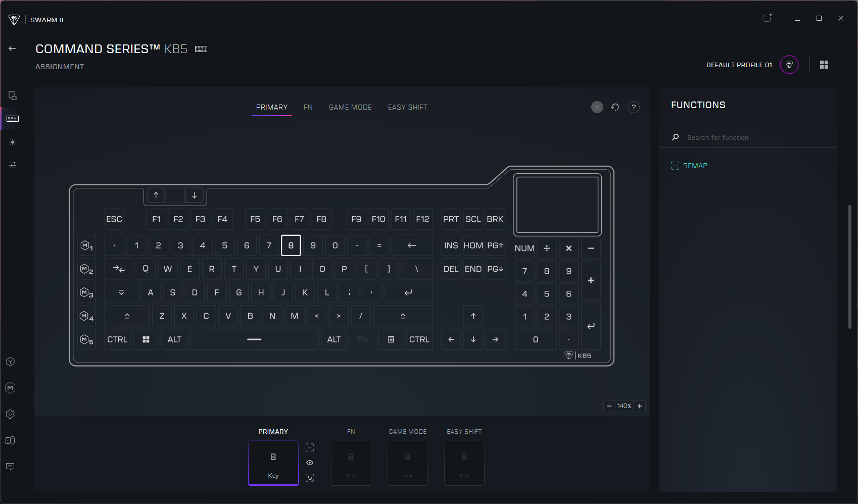Click the reset arrow icon above the keyboard
Screen dimensions: 858x504
[x=615, y=107]
